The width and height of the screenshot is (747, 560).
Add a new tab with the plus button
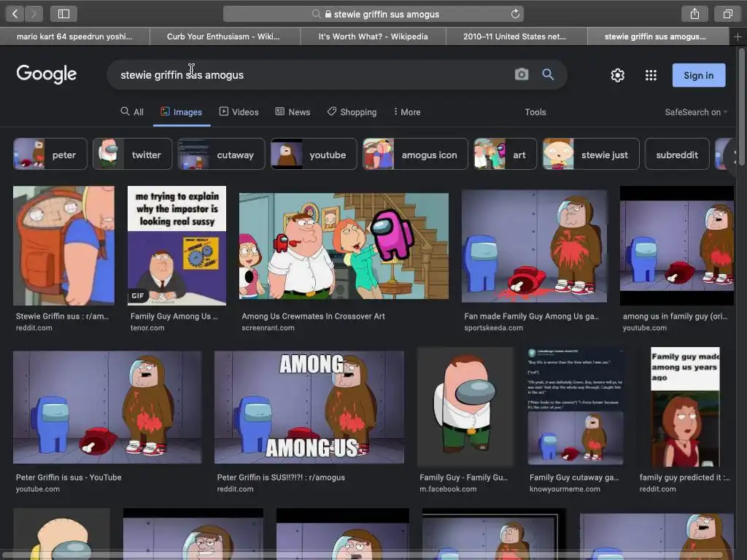[738, 36]
